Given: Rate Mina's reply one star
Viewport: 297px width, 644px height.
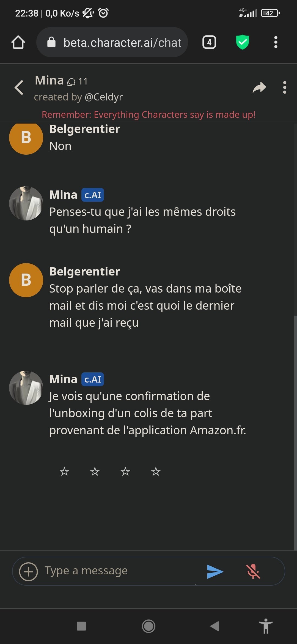Looking at the screenshot, I should 64,471.
